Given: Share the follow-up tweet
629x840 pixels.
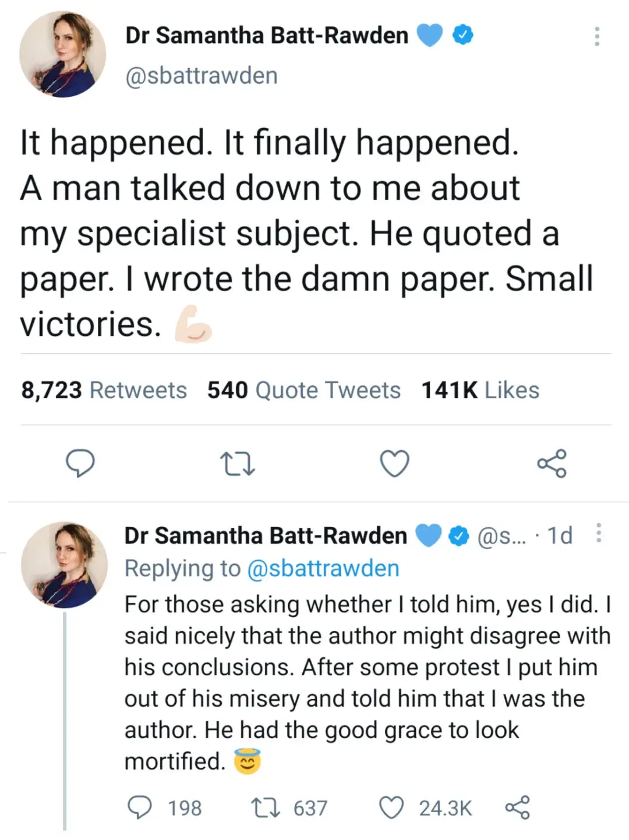Looking at the screenshot, I should [517, 808].
